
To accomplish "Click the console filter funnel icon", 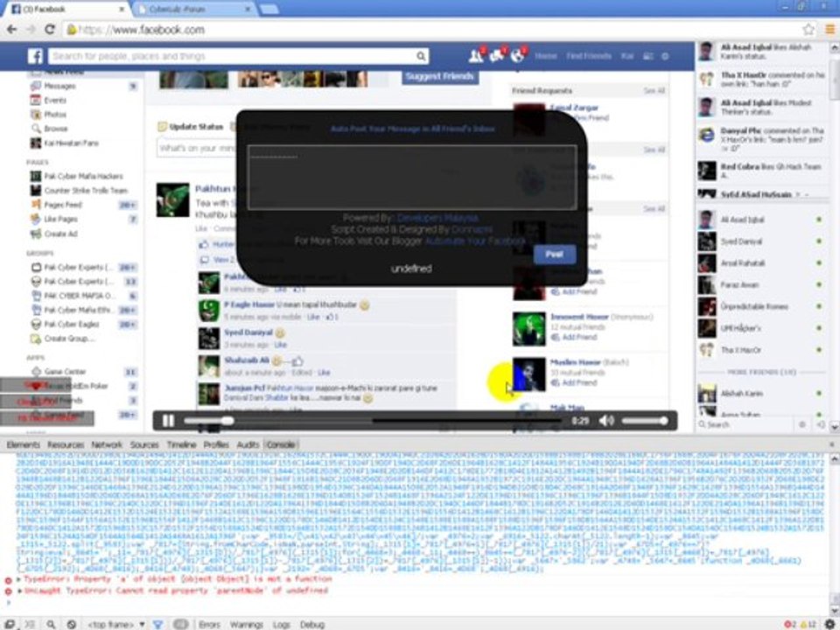I will (158, 624).
